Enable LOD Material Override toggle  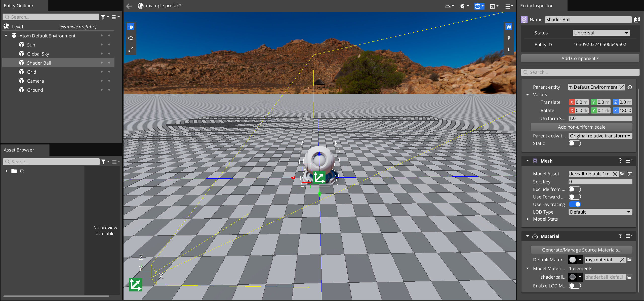[575, 286]
